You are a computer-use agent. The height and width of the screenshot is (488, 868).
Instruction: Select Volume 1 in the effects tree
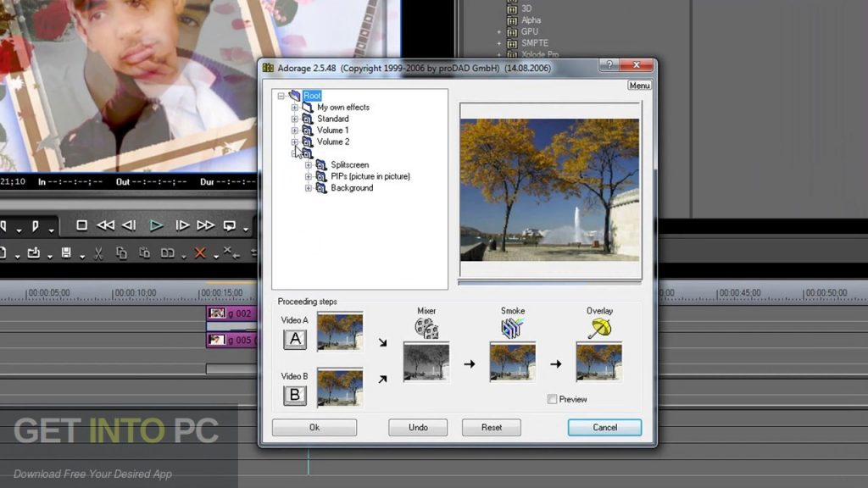point(332,130)
